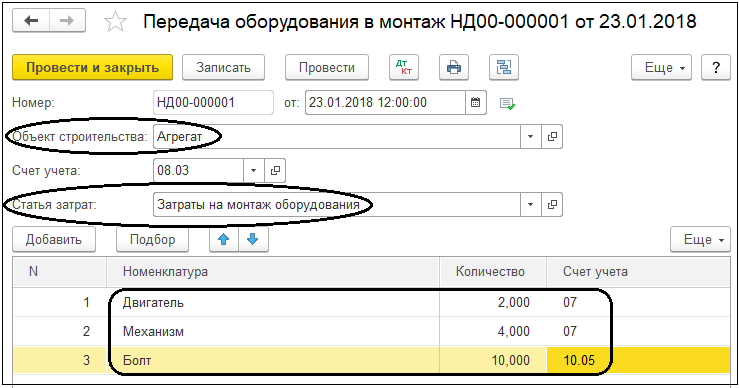Open the Объект строительства reference form icon
This screenshot has width=739, height=388.
pos(552,137)
